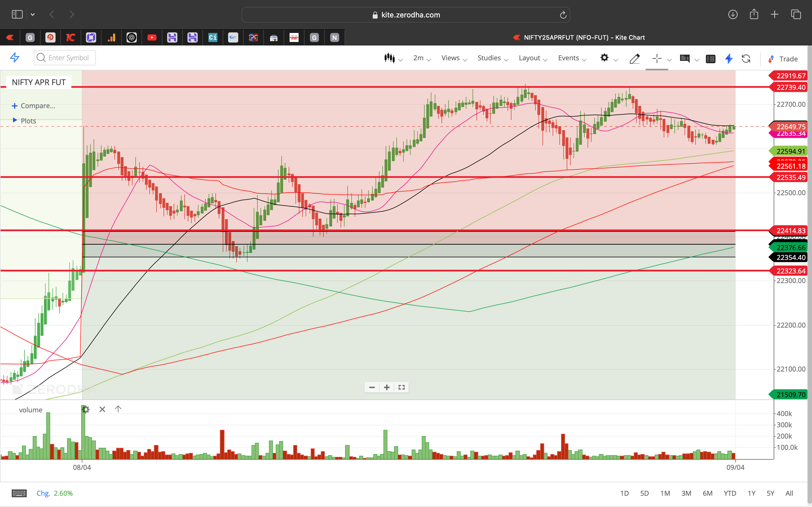Screen dimensions: 812x507
Task: Activate the crosshair cursor tool
Action: [x=657, y=58]
